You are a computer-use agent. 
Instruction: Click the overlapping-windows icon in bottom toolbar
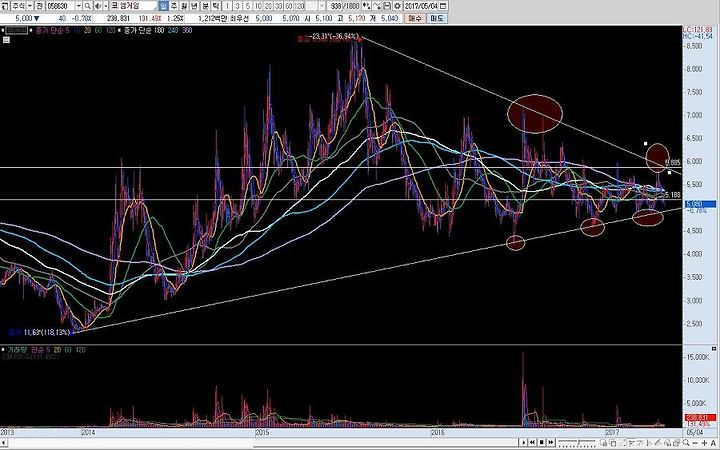(603, 443)
